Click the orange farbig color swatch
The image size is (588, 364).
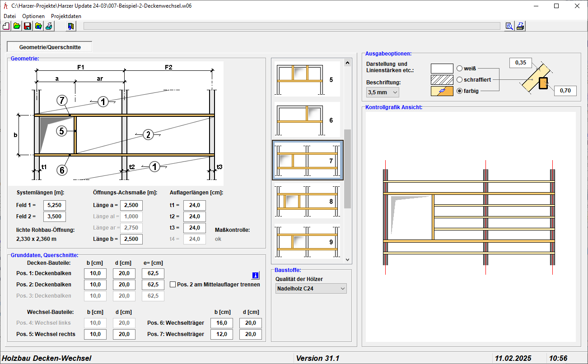(442, 91)
